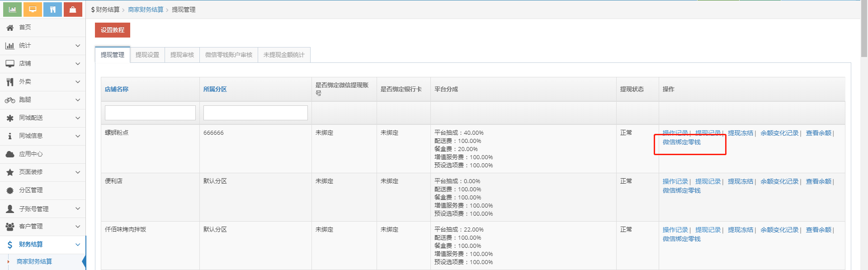
Task: Open the 微信零钱账户审核 tab
Action: point(229,55)
